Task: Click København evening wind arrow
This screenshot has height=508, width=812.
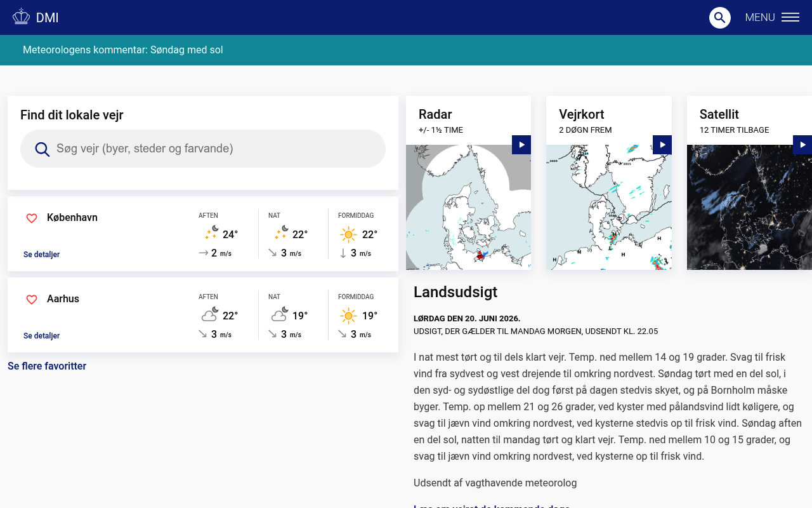Action: click(x=204, y=253)
